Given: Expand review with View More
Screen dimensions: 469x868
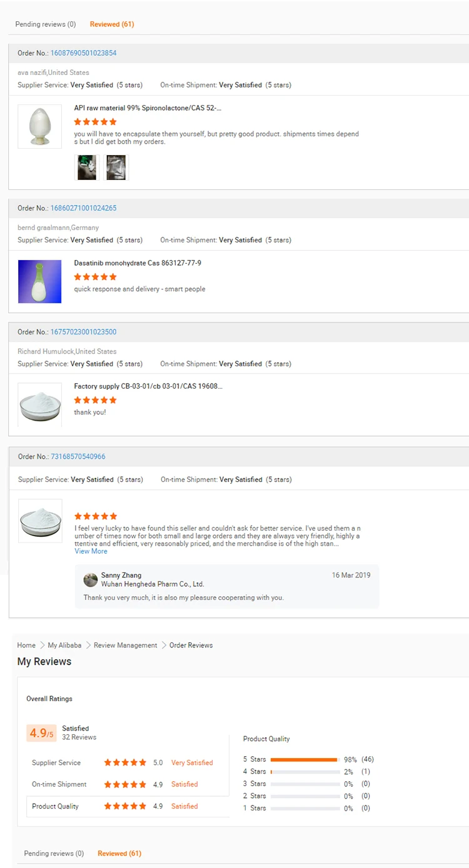Looking at the screenshot, I should pyautogui.click(x=91, y=551).
